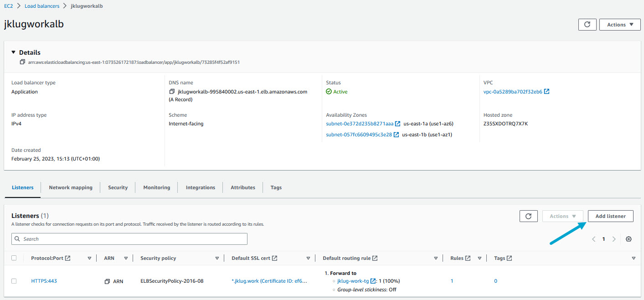Open VPC external link icon
This screenshot has height=300, width=644.
547,92
